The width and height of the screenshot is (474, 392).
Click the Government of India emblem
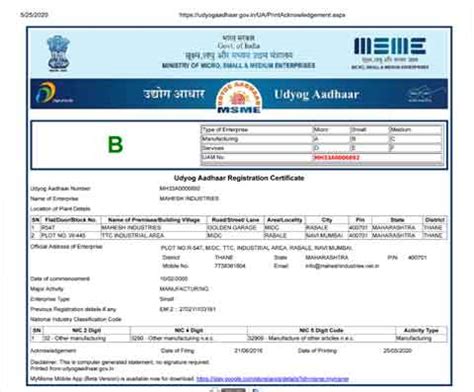coord(58,53)
